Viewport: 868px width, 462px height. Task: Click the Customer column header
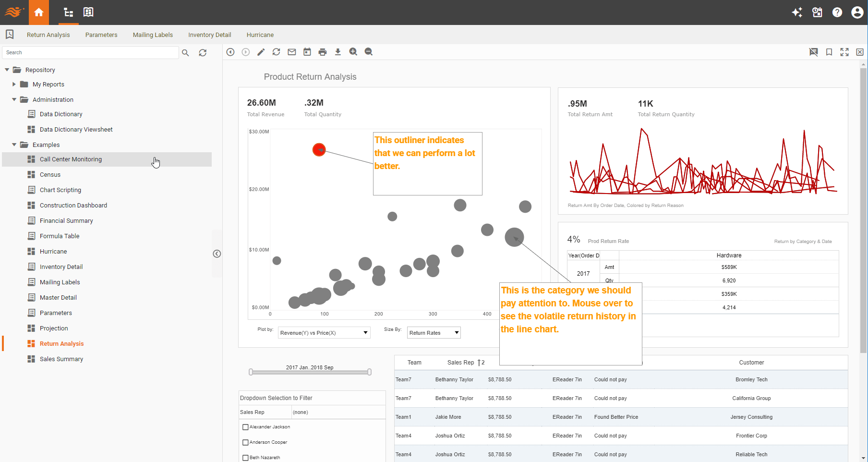[751, 363]
